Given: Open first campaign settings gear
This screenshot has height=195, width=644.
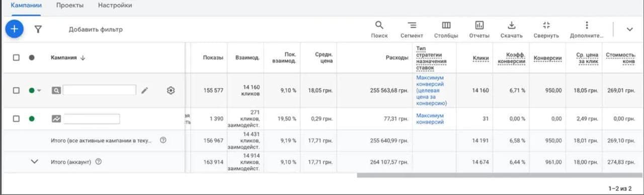Looking at the screenshot, I should [x=171, y=90].
